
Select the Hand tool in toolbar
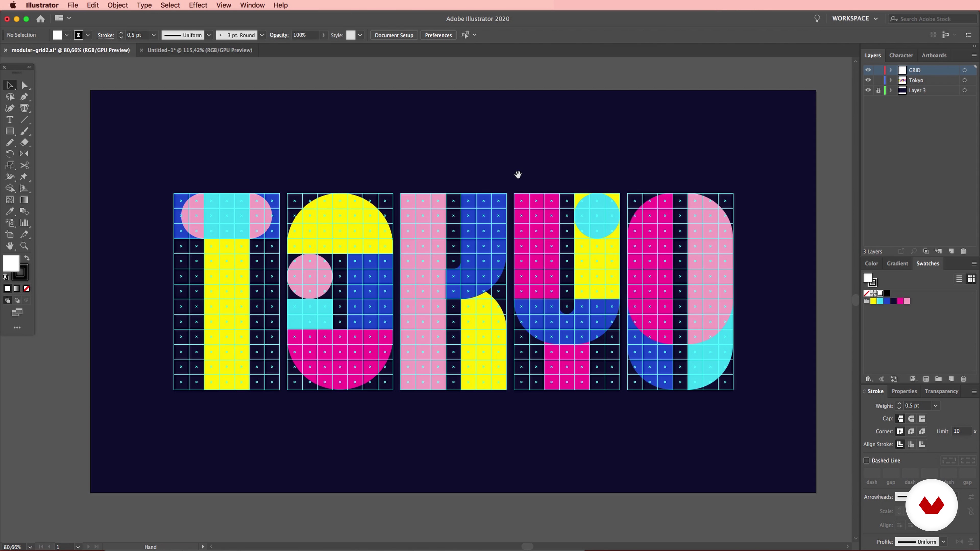click(10, 246)
